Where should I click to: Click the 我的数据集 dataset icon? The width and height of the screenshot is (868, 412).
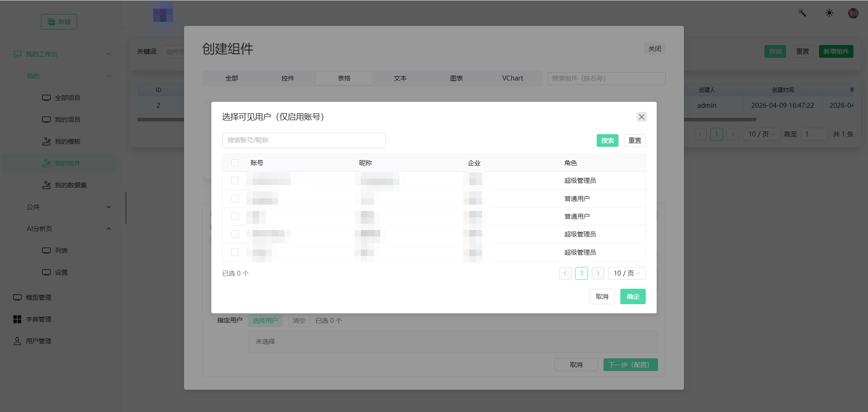pyautogui.click(x=46, y=185)
